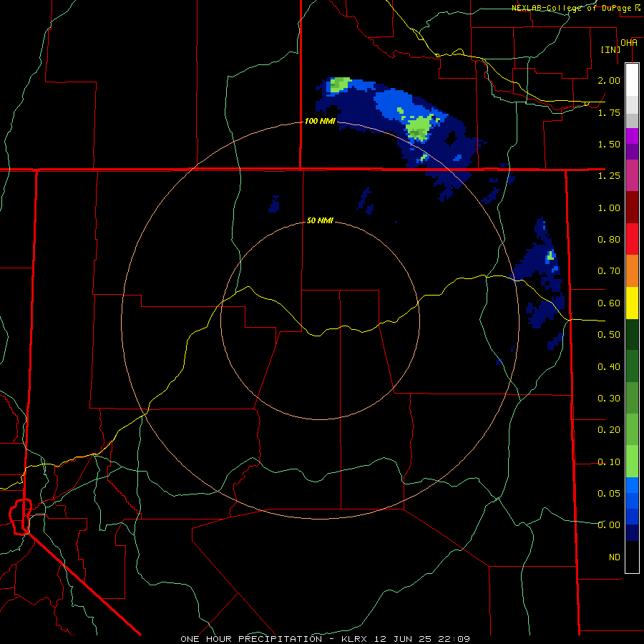Pick the yellow swatch in the color scale
Image resolution: width=644 pixels, height=644 pixels.
(632, 303)
